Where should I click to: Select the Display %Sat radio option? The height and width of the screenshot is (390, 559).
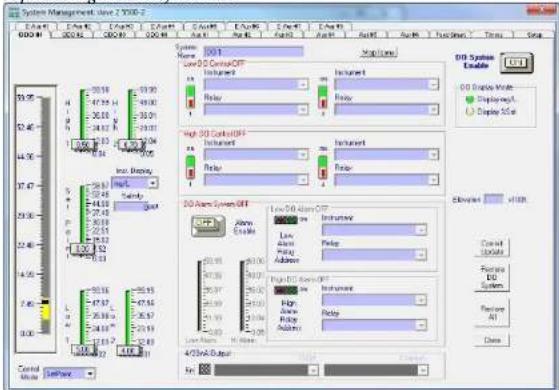pos(470,112)
